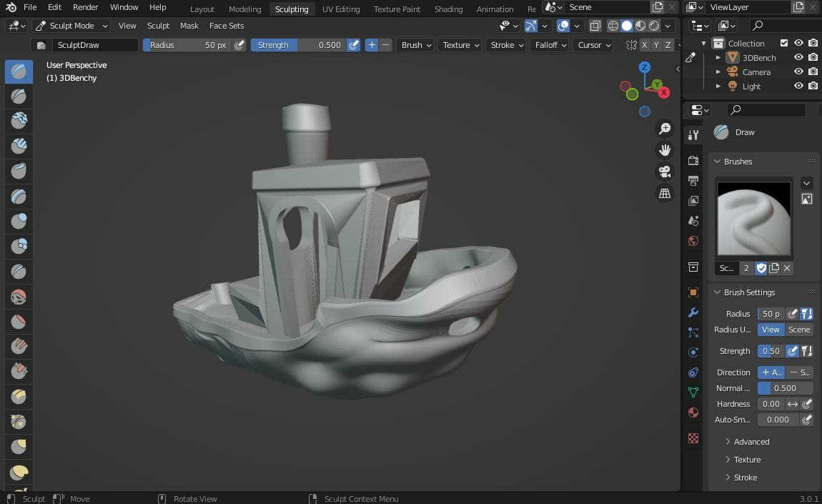Click the Face Sets header menu
This screenshot has width=822, height=504.
(227, 26)
